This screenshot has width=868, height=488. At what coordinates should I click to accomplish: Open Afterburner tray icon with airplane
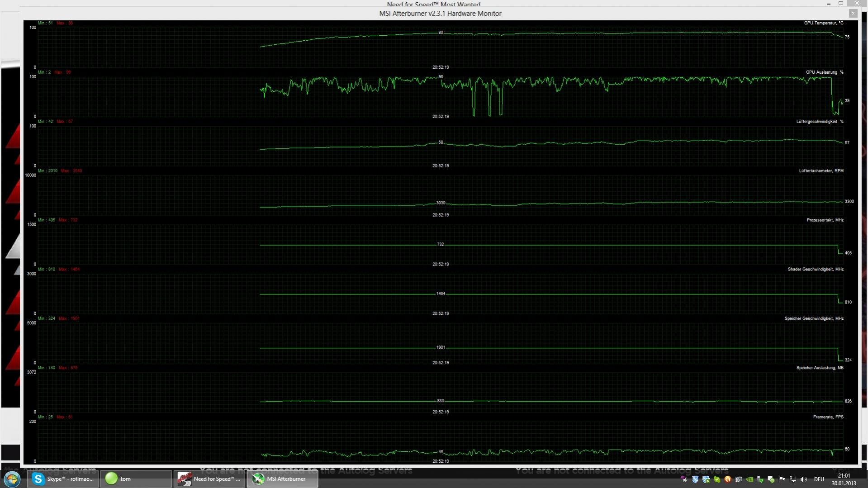point(684,479)
